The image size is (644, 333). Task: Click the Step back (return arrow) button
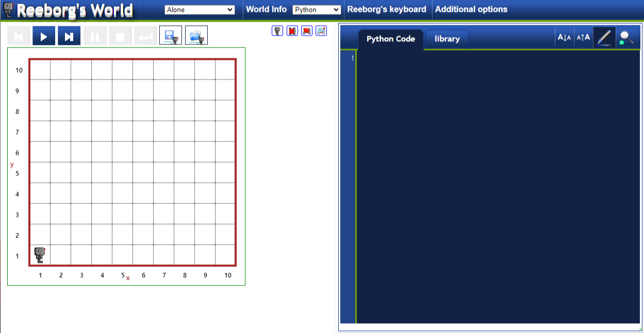145,36
